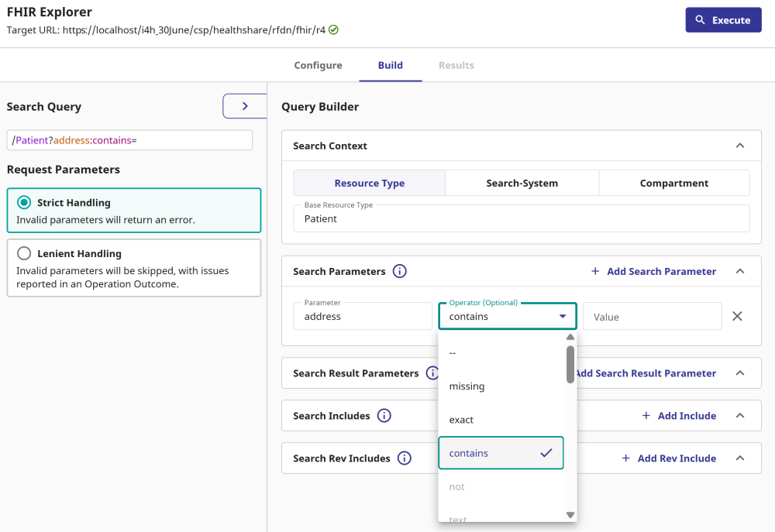Click the plus icon beside Add Rev Include
Viewport: 775px width, 532px height.
click(625, 458)
